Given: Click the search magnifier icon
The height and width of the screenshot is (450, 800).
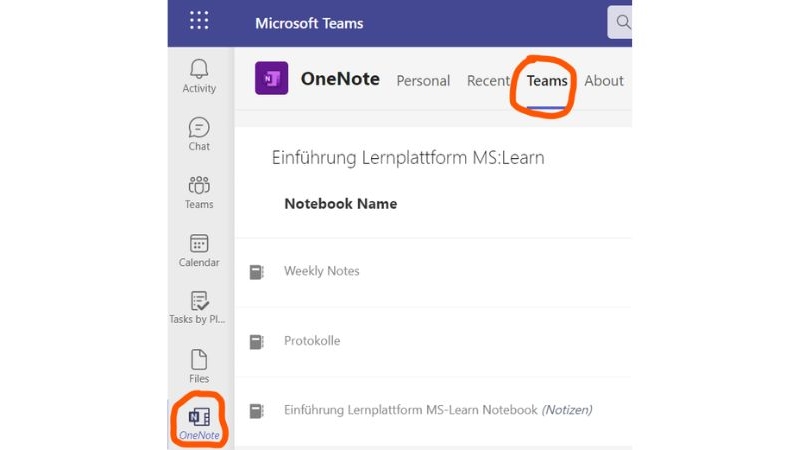Looking at the screenshot, I should pos(623,22).
